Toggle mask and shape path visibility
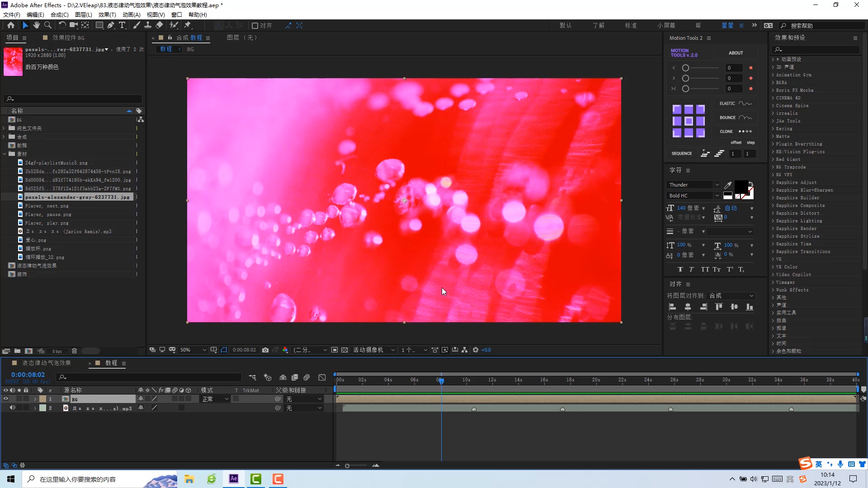 [x=224, y=350]
